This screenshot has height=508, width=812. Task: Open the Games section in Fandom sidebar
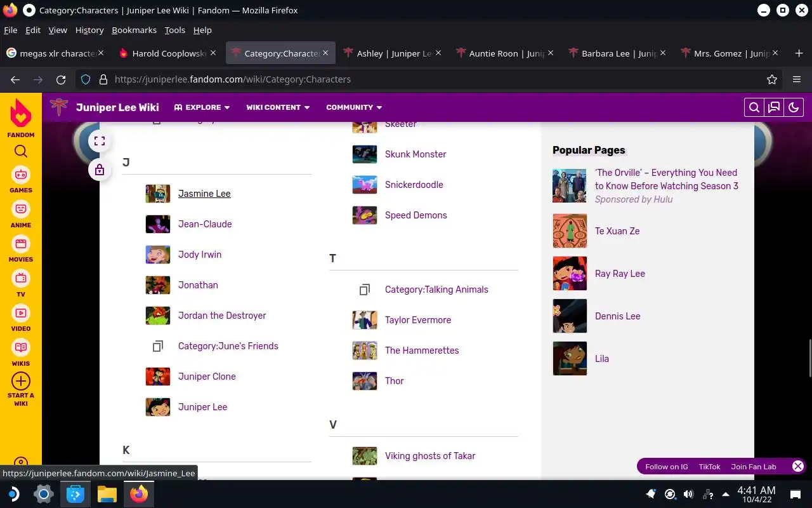tap(21, 179)
